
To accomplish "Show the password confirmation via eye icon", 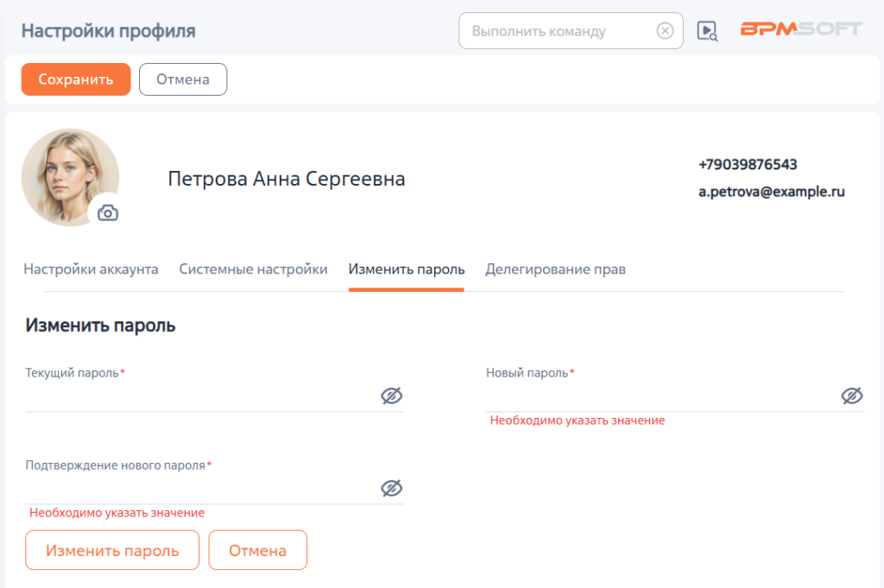I will 391,488.
